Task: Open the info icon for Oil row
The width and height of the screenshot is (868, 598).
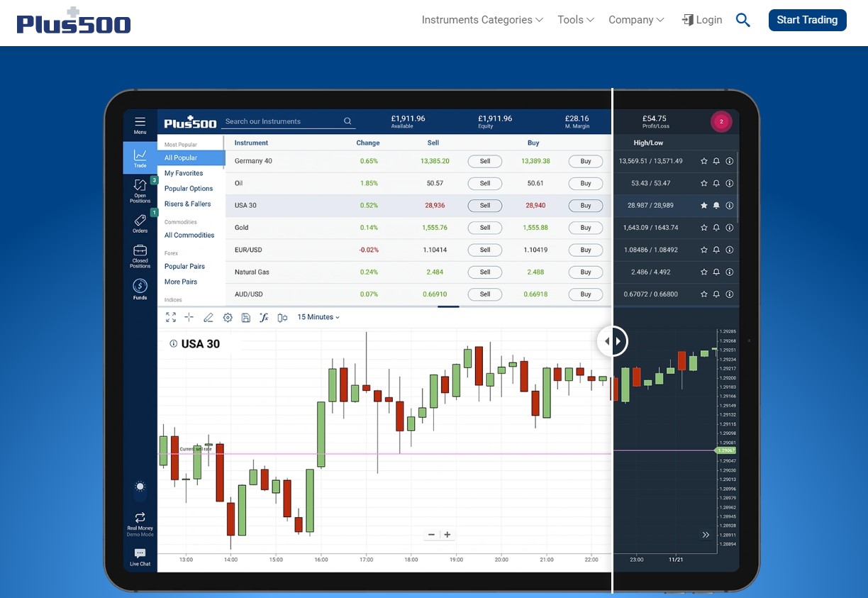Action: pyautogui.click(x=730, y=183)
